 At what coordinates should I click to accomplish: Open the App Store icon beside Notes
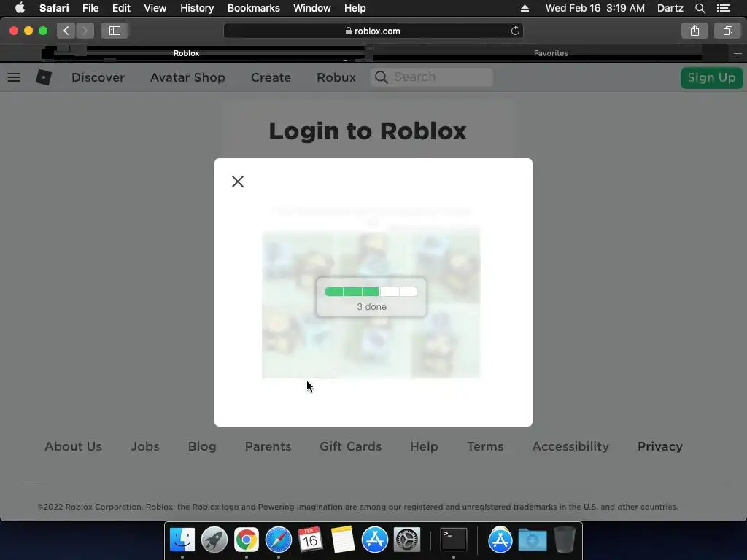coord(375,540)
